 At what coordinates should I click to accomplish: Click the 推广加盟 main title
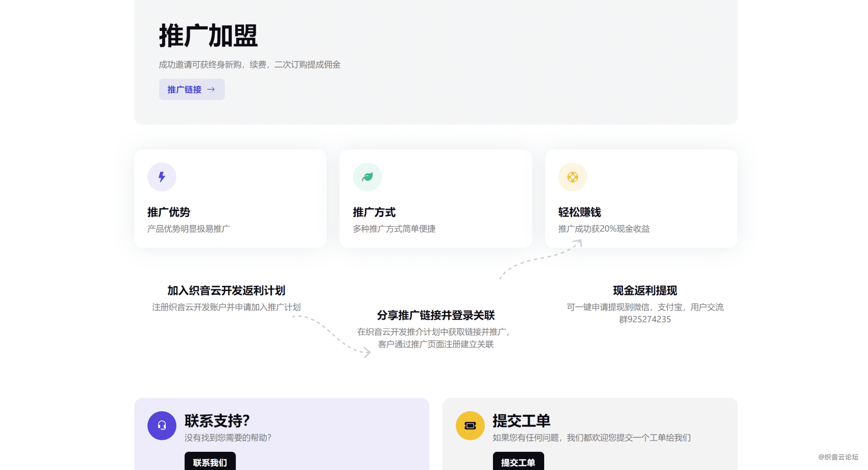point(208,36)
